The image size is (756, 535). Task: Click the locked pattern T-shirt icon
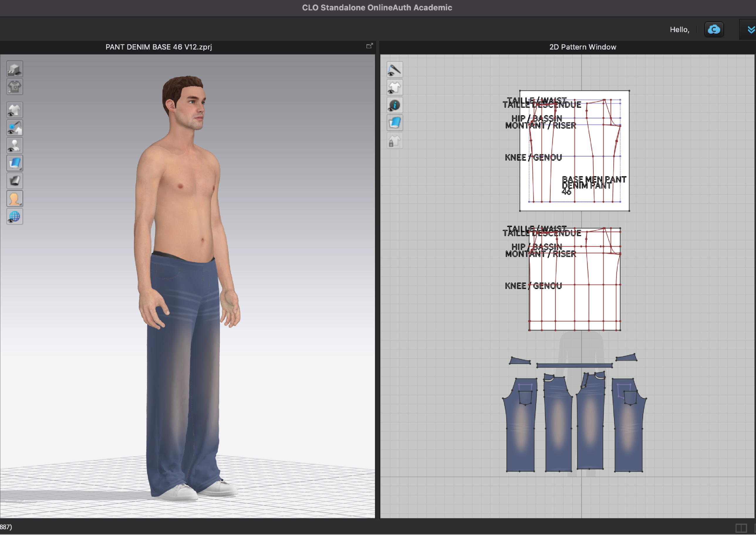point(394,141)
